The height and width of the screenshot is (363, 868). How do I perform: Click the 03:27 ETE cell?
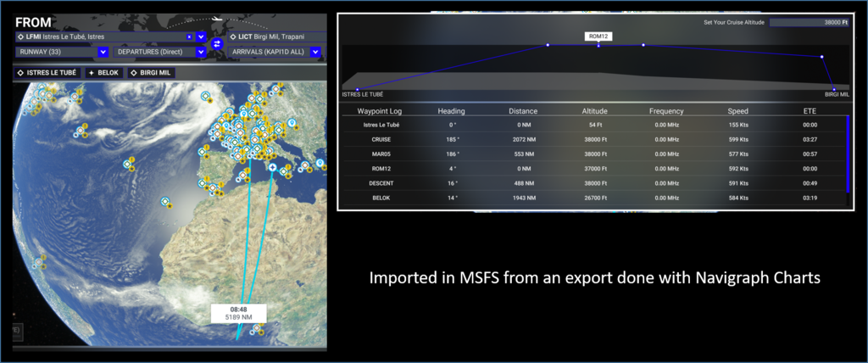(x=810, y=139)
